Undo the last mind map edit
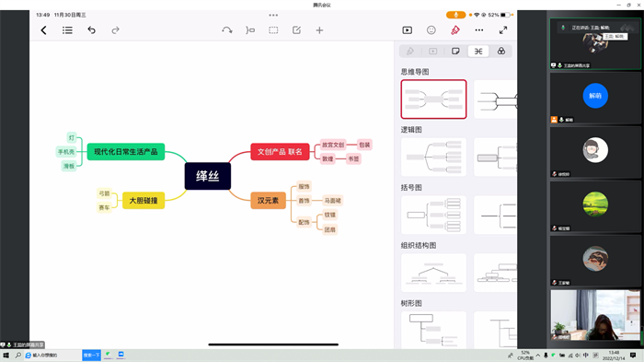This screenshot has width=644, height=362. [92, 30]
